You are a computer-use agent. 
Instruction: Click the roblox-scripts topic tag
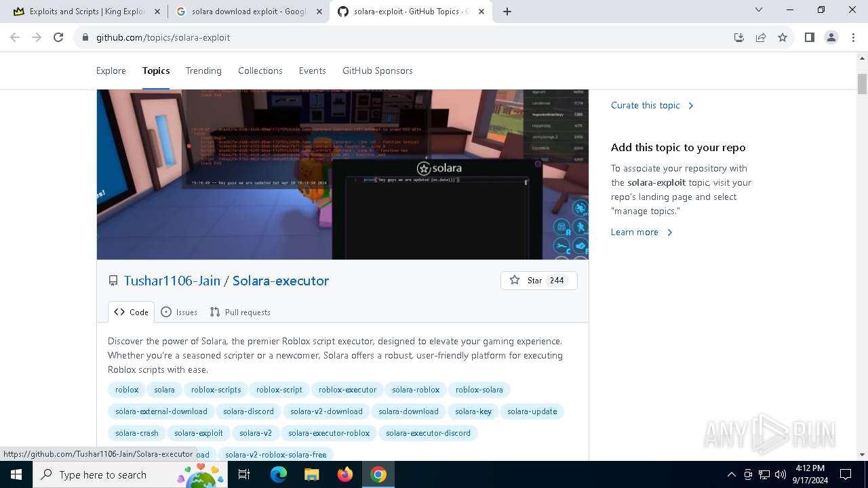(216, 390)
